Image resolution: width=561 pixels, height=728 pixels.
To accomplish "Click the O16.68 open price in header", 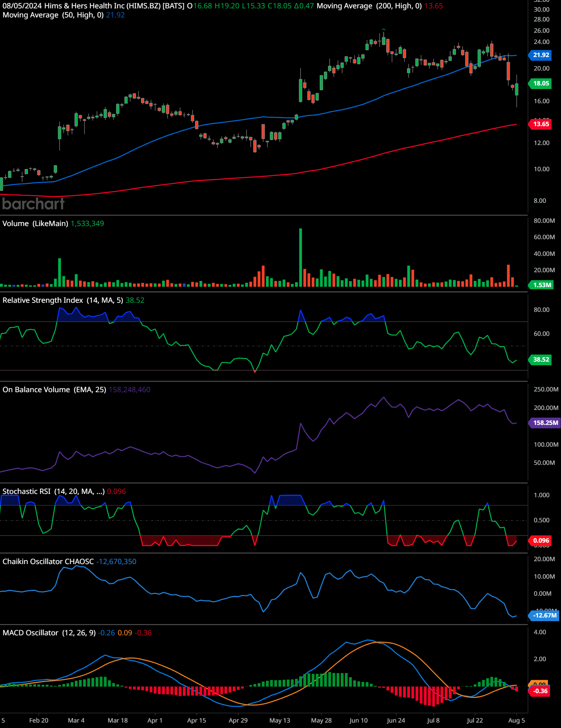I will [x=200, y=6].
